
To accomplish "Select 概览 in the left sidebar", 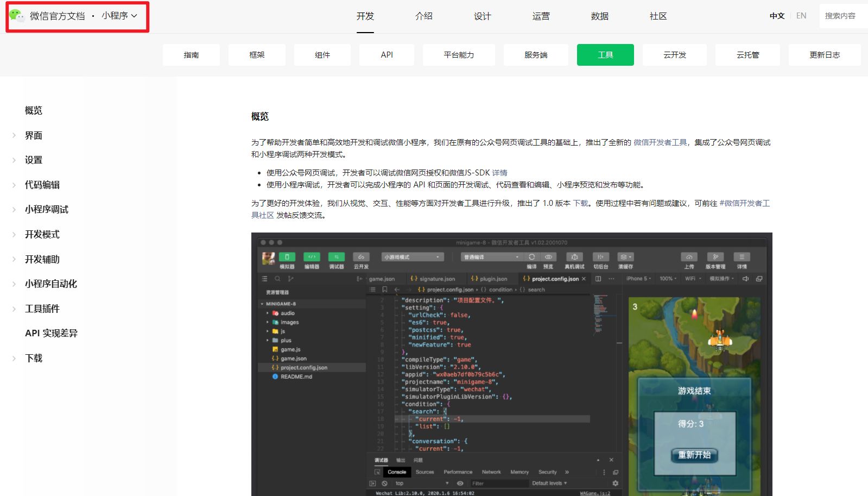I will 34,111.
